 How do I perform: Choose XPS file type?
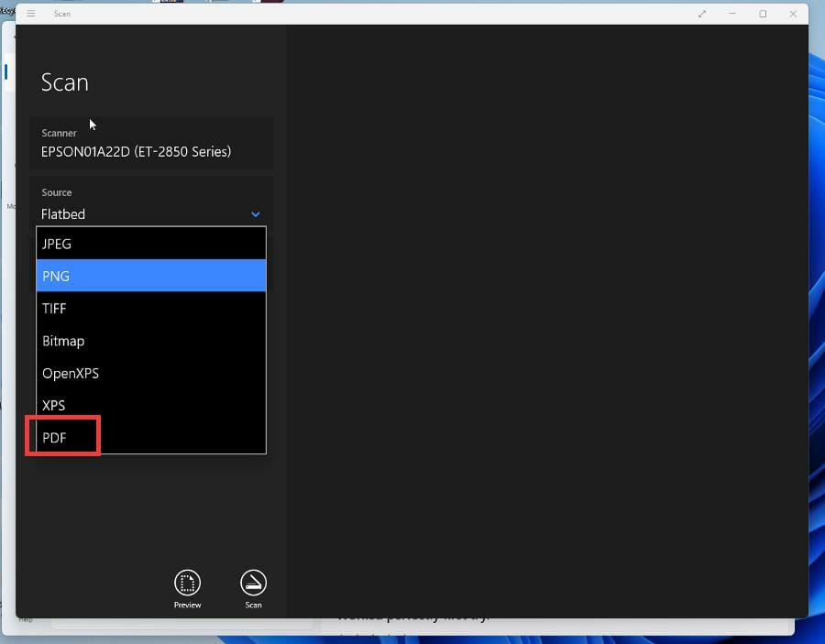click(151, 405)
